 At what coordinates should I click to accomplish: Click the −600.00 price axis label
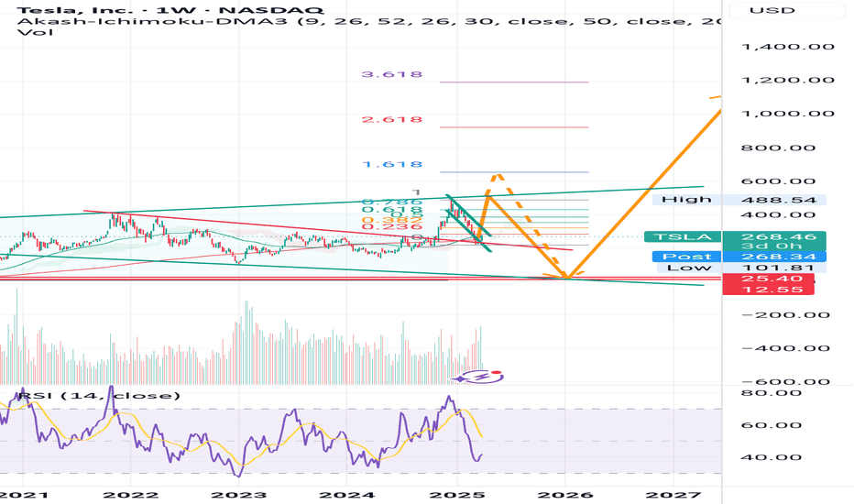(x=786, y=381)
